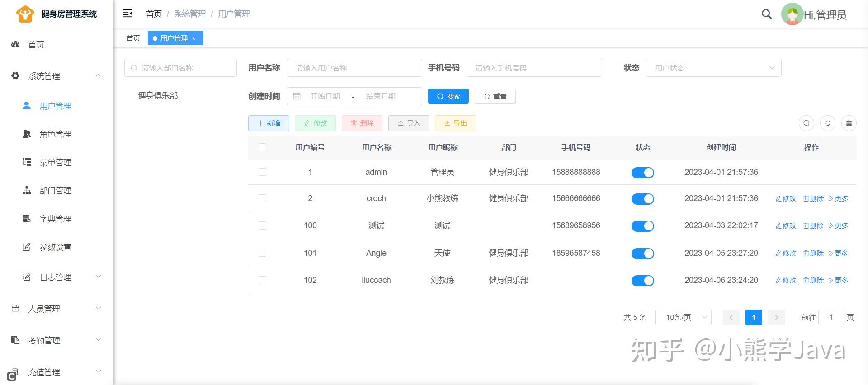Click the 部门管理 tree icon
This screenshot has width=868, height=385.
point(27,190)
